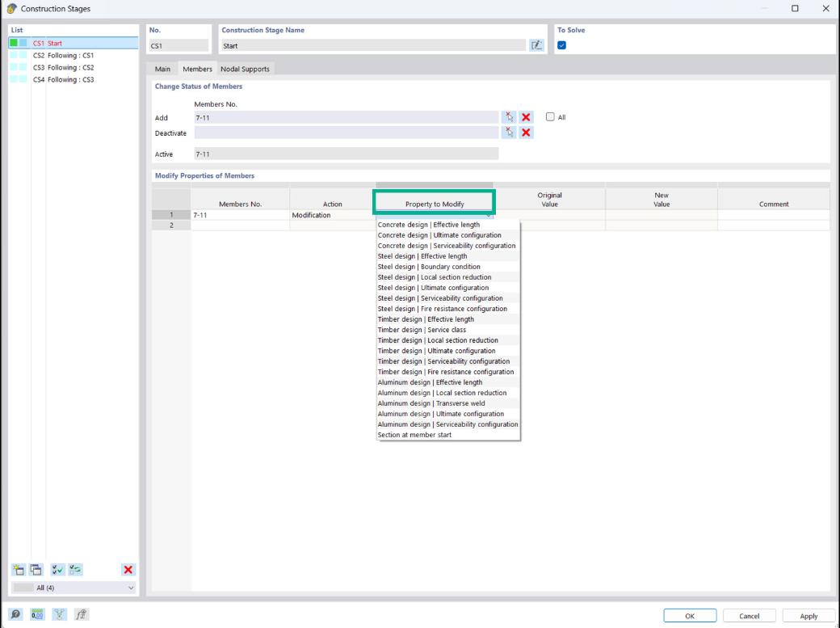The width and height of the screenshot is (840, 628).
Task: Click the Cancel button
Action: pyautogui.click(x=749, y=616)
